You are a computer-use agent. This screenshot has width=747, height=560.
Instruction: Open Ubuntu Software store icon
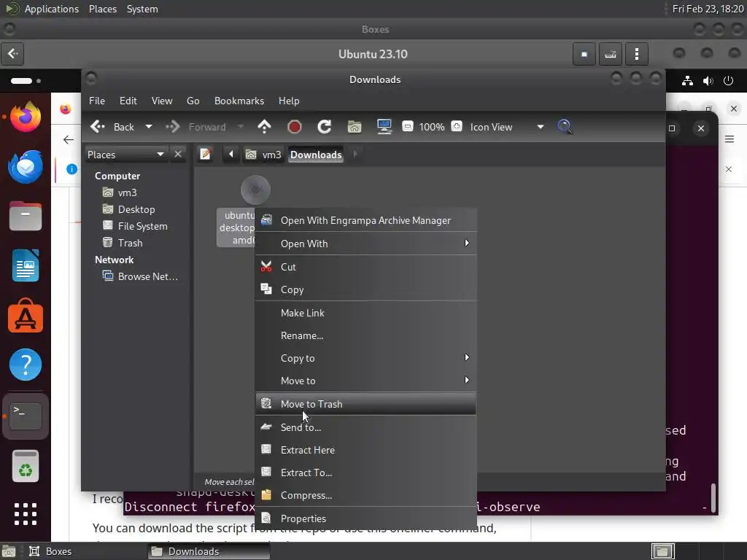click(26, 315)
